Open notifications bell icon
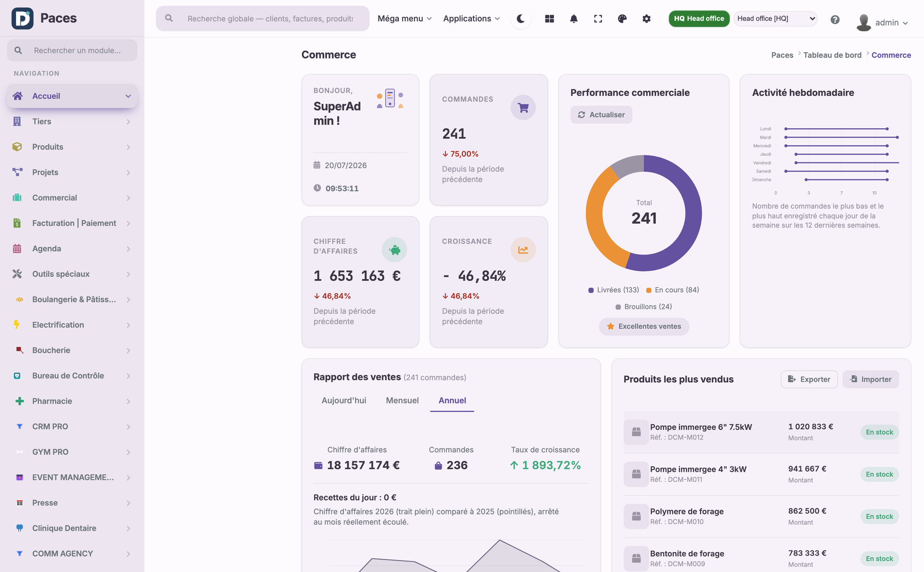The image size is (924, 572). (574, 19)
